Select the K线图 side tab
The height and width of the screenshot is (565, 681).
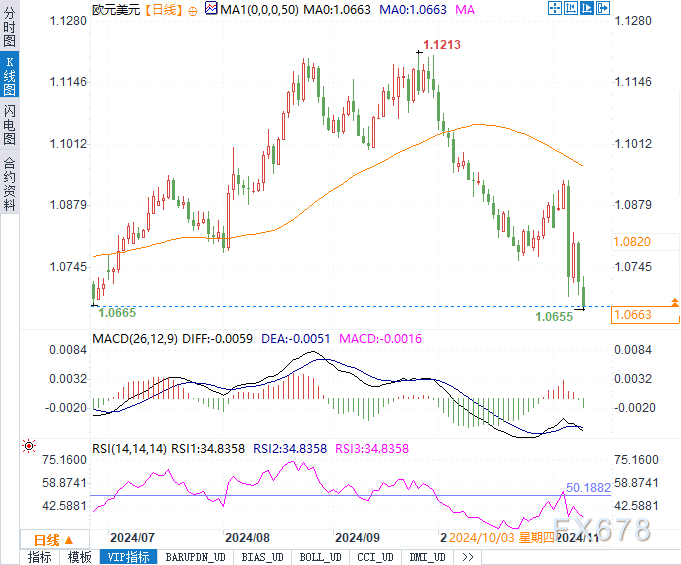click(x=9, y=76)
